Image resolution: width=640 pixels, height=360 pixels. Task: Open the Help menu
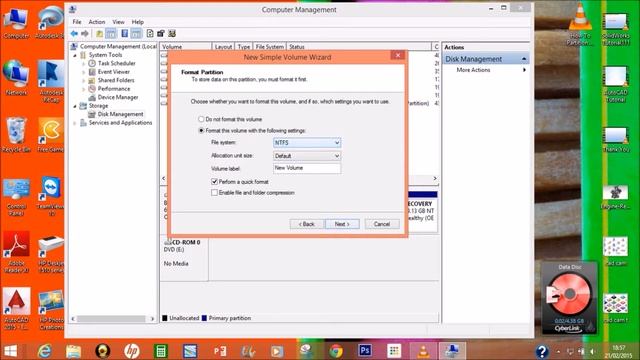[138, 22]
